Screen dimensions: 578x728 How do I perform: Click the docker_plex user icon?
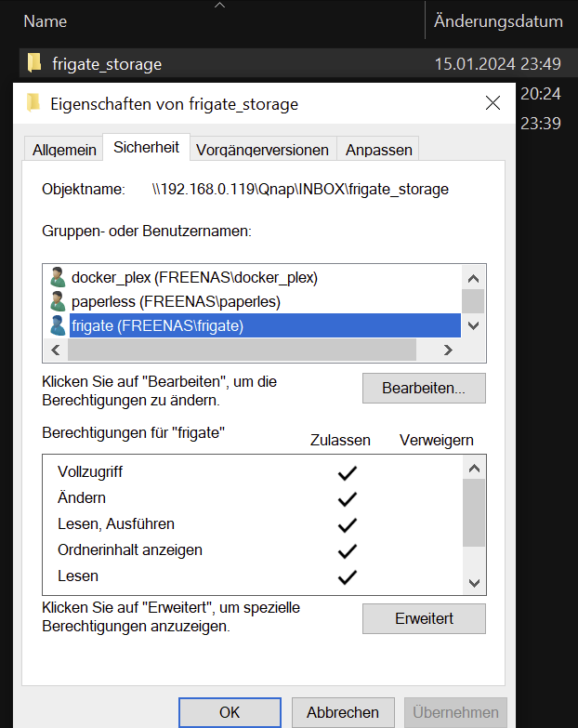click(x=58, y=277)
